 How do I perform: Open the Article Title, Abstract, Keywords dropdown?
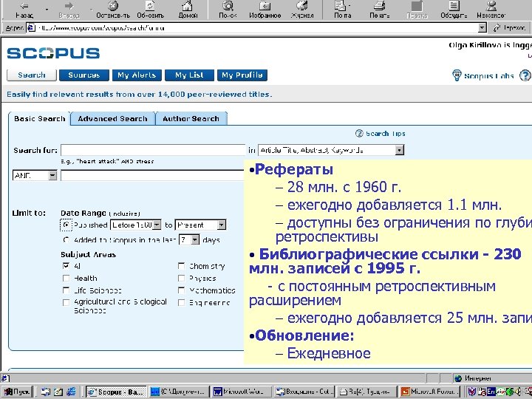331,150
